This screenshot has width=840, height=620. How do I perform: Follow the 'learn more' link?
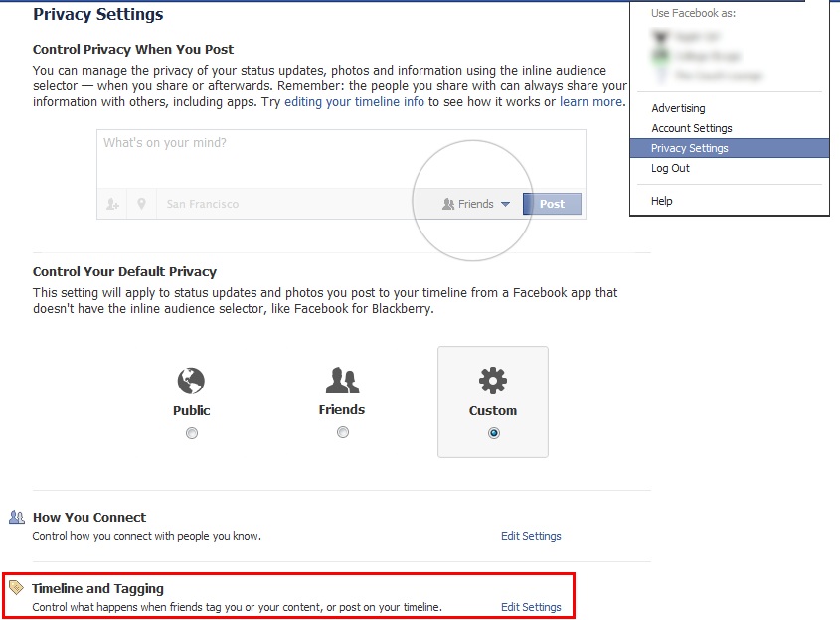(590, 101)
